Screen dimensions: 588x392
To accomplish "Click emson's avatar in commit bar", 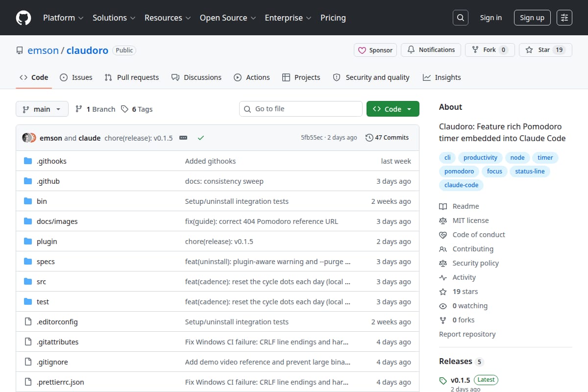I will [26, 138].
